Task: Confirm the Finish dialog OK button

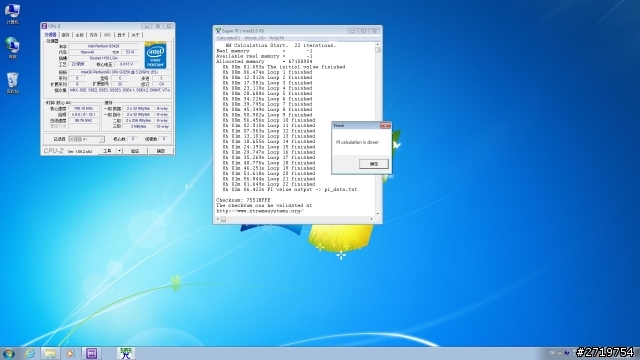Action: 373,164
